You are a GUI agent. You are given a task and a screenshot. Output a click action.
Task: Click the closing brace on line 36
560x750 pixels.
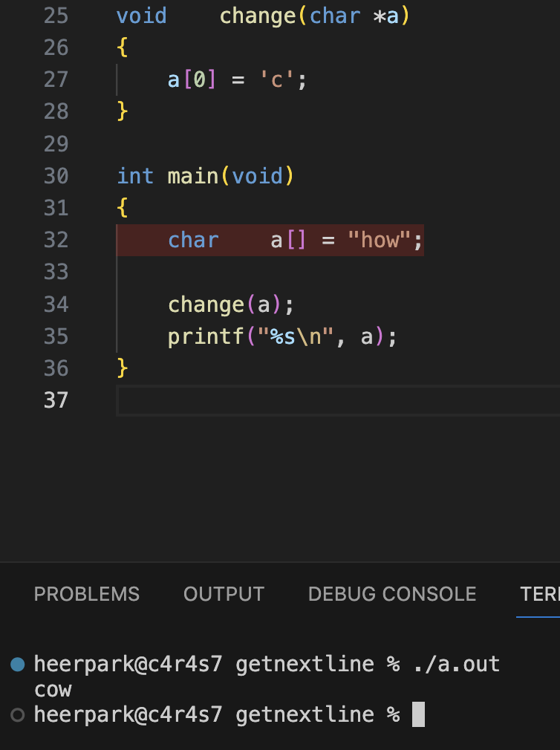tap(123, 368)
